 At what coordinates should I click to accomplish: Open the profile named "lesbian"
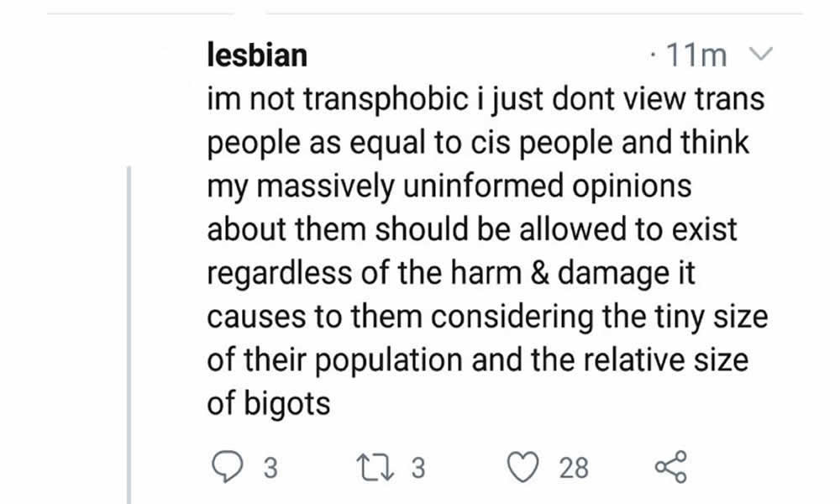[x=257, y=55]
